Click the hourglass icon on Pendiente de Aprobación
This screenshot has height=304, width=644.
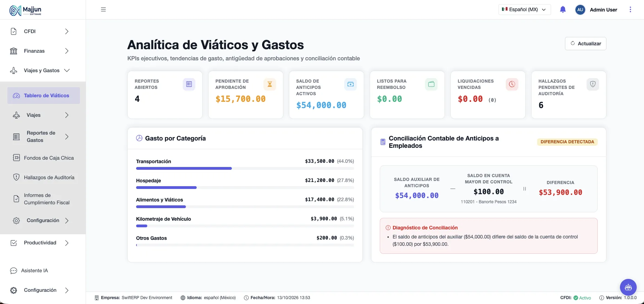(270, 84)
